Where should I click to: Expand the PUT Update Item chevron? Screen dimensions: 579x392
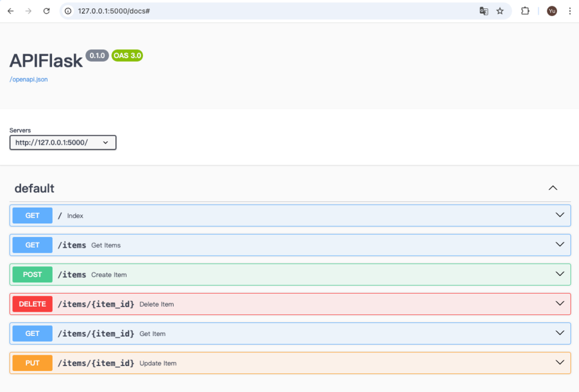pos(560,363)
